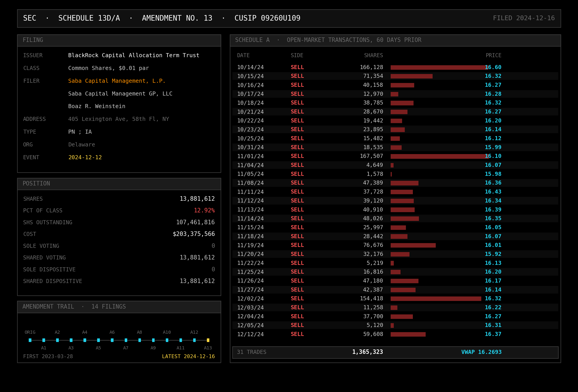Click FIRST 2023-03-28 label
578x392 pixels.
pos(48,356)
